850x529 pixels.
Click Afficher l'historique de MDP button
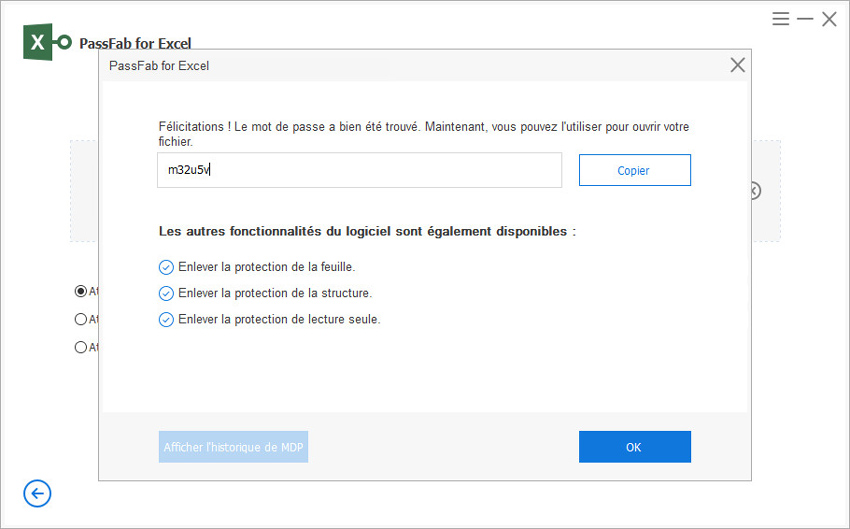coord(234,447)
